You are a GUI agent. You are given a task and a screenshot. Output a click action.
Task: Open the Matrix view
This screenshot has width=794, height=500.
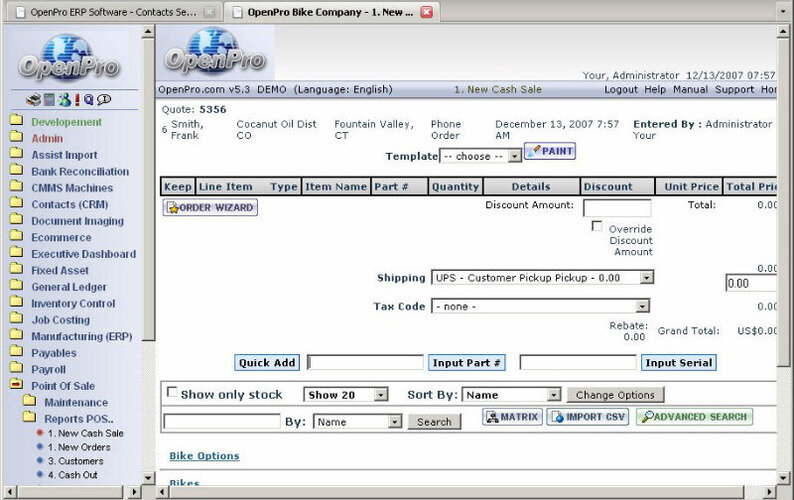click(512, 417)
